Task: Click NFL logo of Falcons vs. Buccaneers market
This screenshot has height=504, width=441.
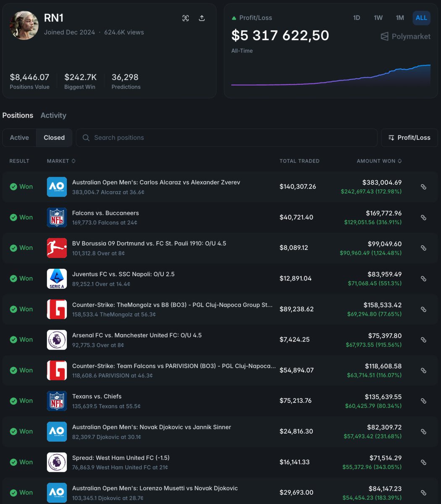Action: [57, 218]
